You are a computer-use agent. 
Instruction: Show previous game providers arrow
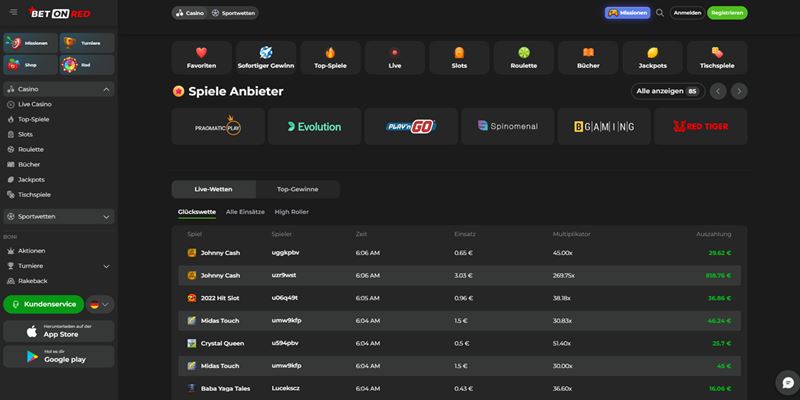pyautogui.click(x=718, y=91)
